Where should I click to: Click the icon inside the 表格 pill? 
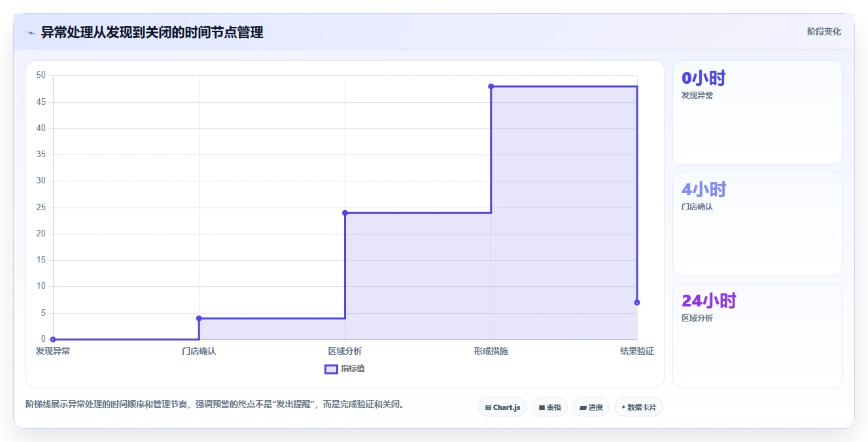[x=542, y=407]
